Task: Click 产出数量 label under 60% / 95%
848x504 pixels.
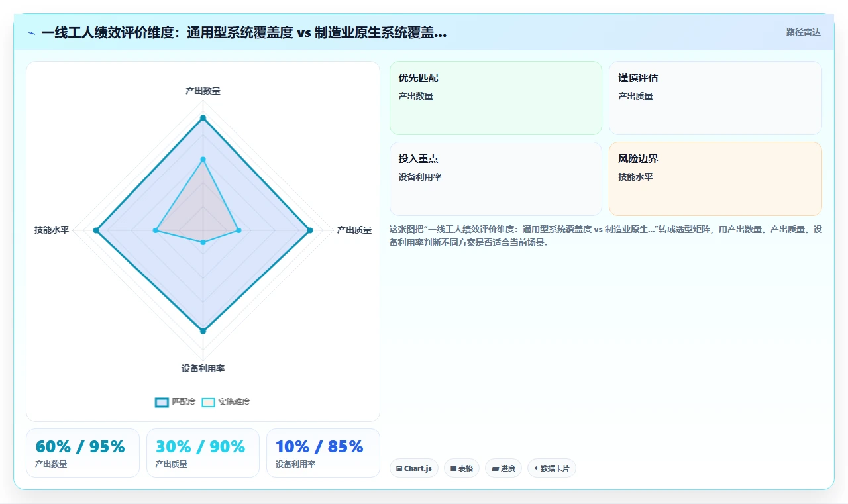Action: [51, 464]
